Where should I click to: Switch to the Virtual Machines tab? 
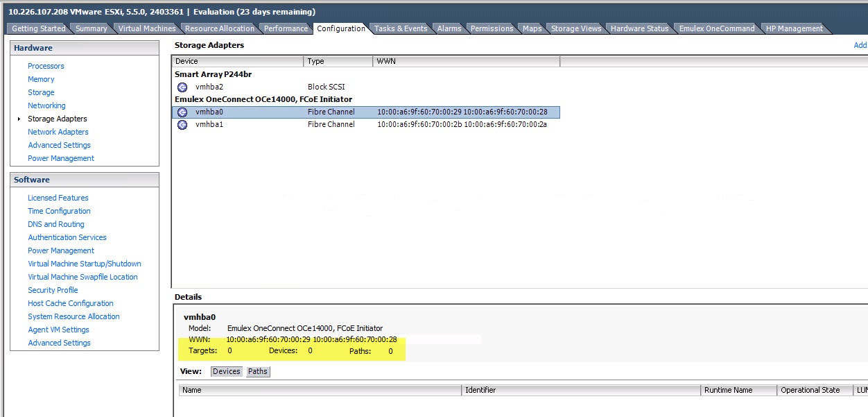point(147,28)
